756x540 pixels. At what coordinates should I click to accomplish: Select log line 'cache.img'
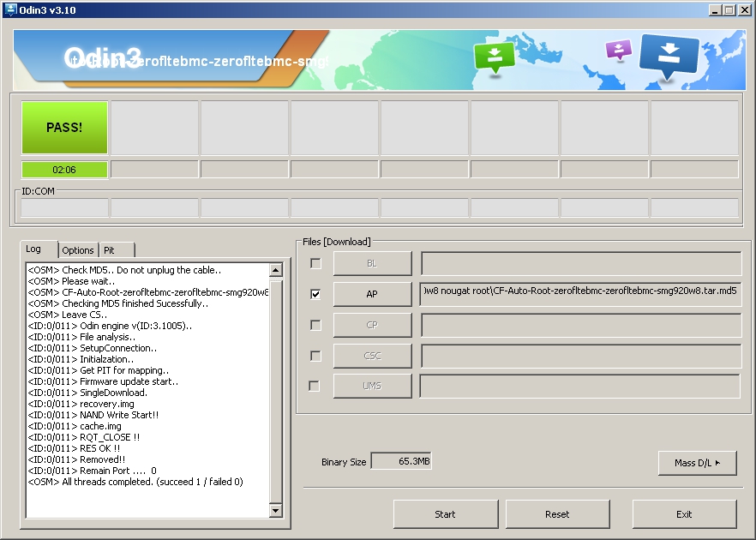coord(75,426)
